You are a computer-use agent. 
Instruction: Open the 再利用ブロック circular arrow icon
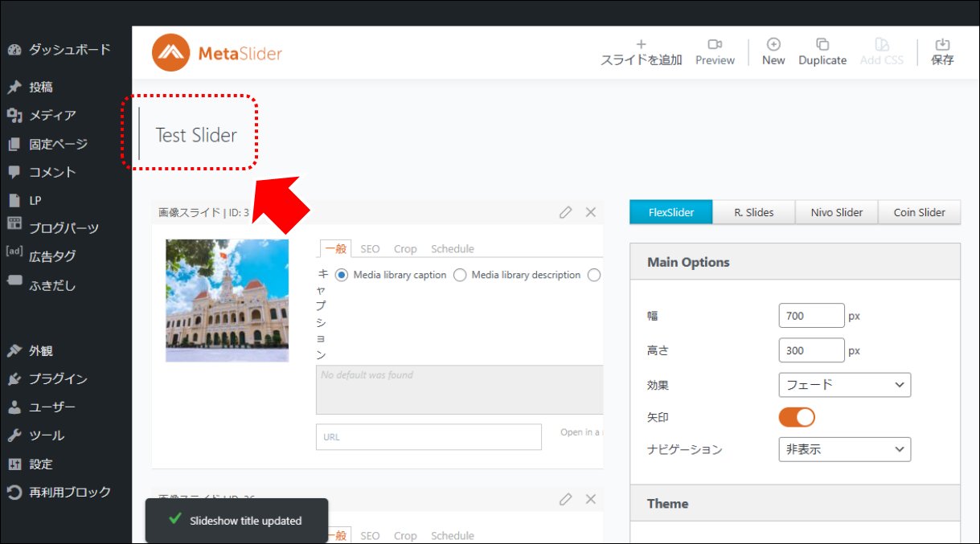[14, 492]
